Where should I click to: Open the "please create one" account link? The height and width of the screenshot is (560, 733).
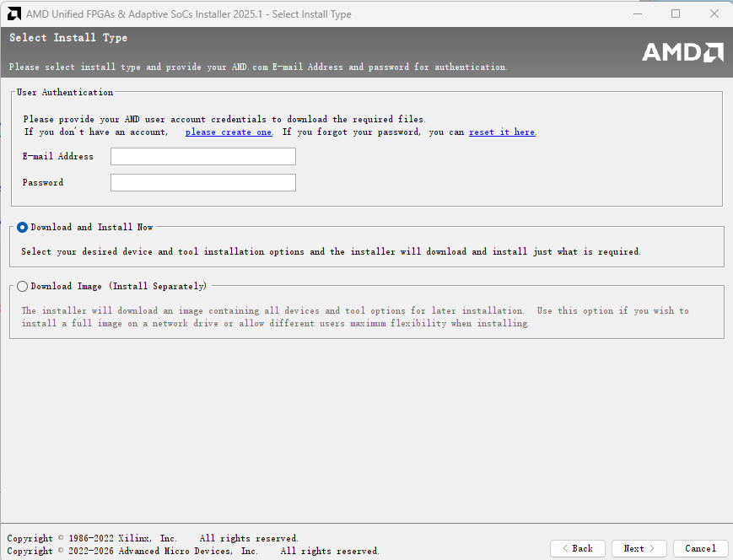click(x=229, y=132)
